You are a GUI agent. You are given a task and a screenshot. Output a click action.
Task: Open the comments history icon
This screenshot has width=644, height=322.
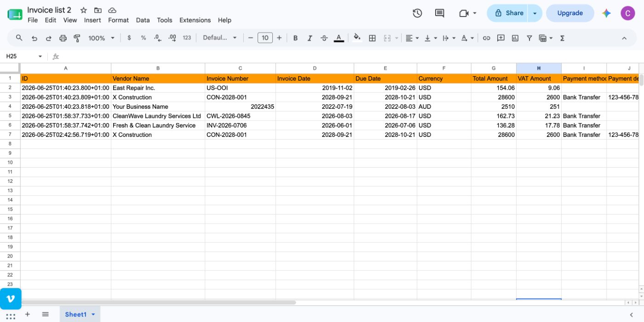(439, 13)
